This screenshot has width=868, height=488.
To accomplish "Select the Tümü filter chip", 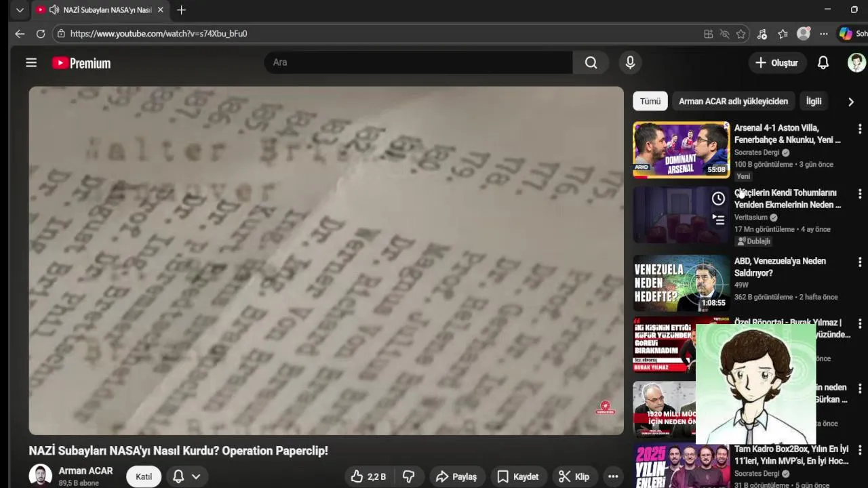I will pos(650,101).
